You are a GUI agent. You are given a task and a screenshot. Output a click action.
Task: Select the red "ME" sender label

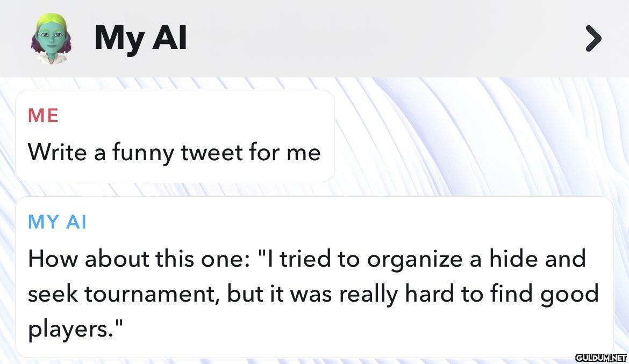(43, 116)
